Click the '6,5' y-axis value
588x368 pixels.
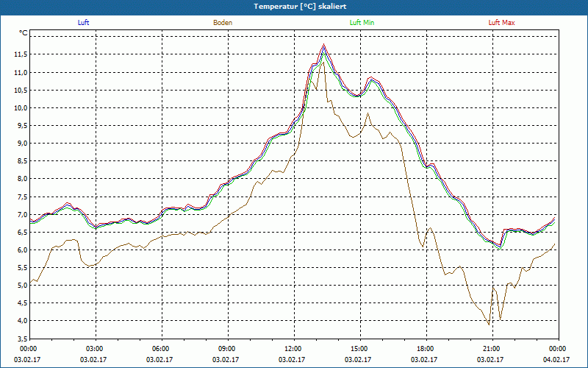pos(22,232)
